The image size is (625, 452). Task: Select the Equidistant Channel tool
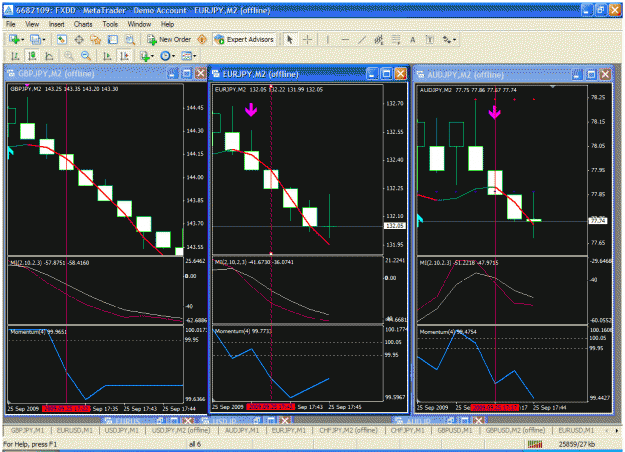click(379, 39)
